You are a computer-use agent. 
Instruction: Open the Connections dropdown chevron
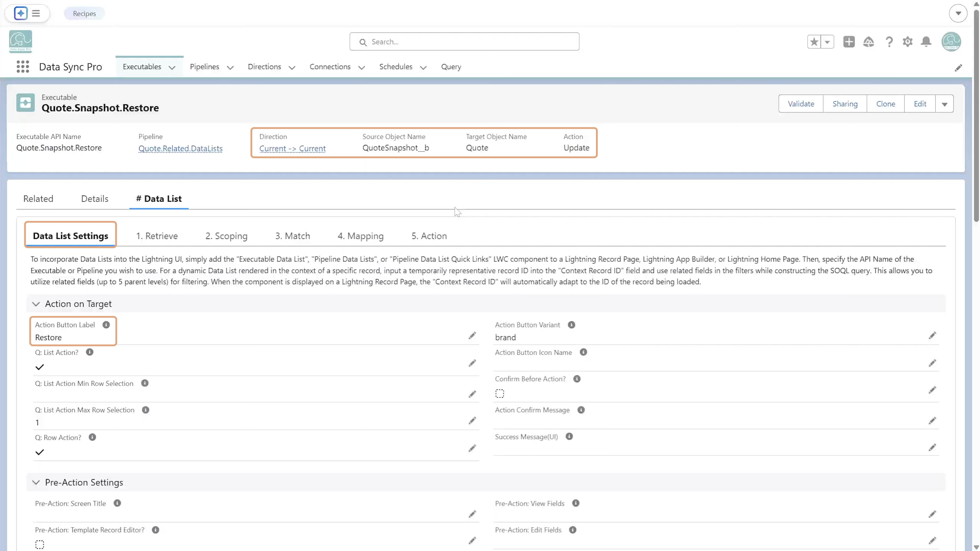tap(361, 68)
